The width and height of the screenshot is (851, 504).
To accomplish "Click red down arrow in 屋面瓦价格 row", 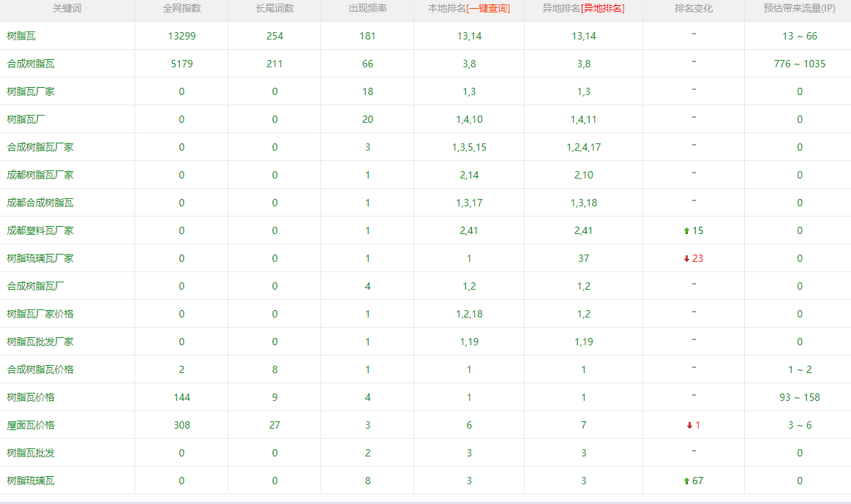I will pos(689,426).
